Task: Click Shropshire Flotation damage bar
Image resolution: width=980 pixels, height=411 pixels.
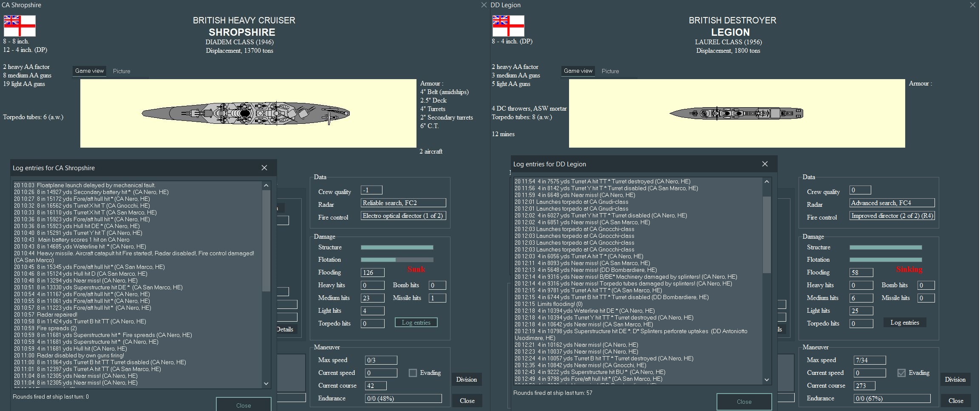Action: click(x=397, y=260)
